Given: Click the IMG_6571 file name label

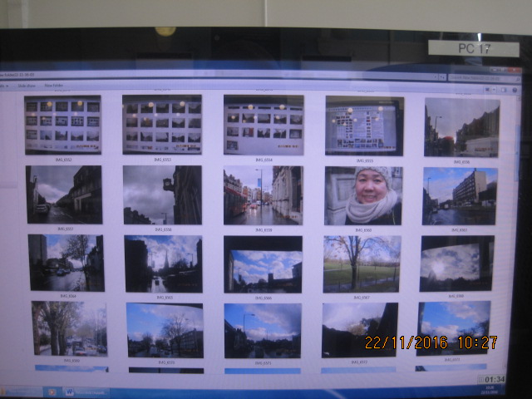Looking at the screenshot, I should 263,363.
